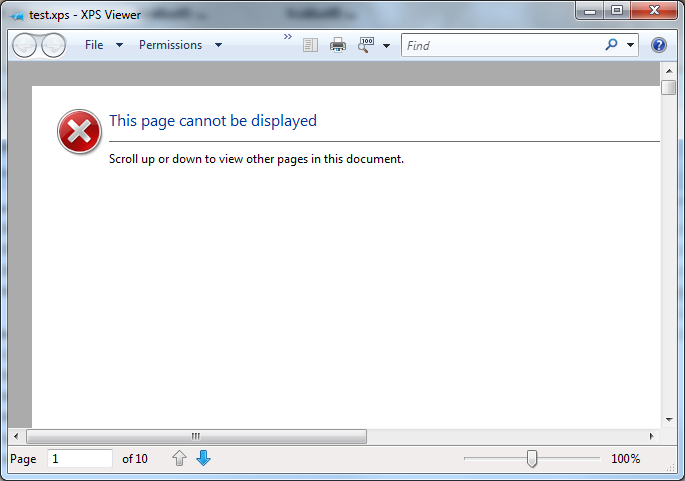Click the Print icon
The width and height of the screenshot is (685, 481).
pyautogui.click(x=338, y=45)
